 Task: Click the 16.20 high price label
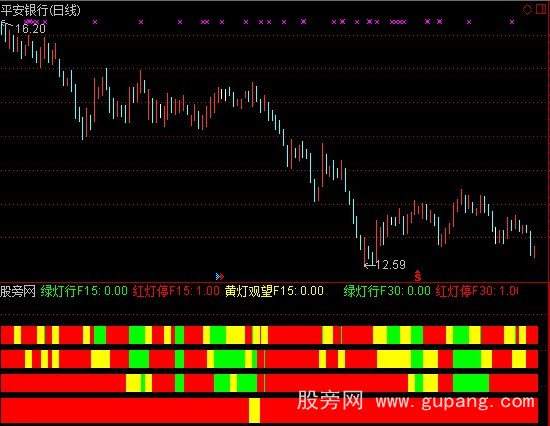(x=30, y=29)
